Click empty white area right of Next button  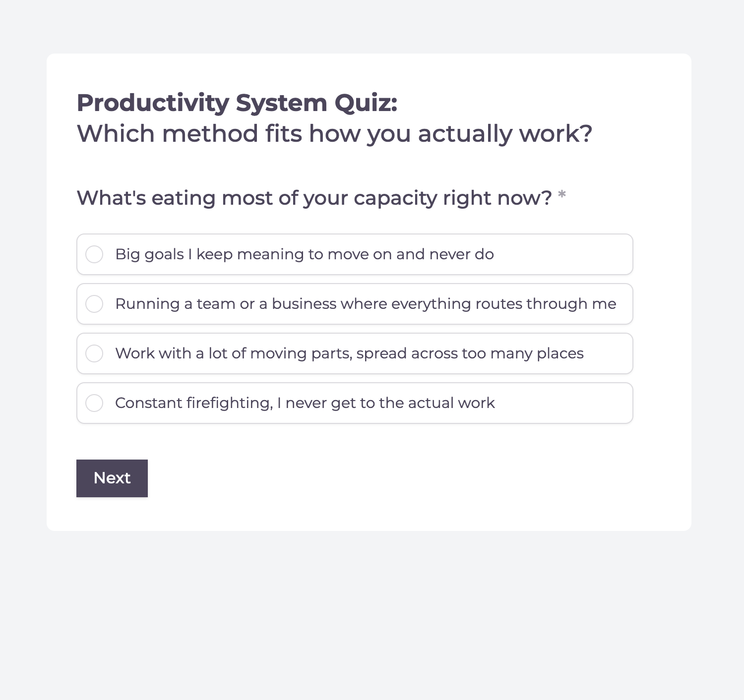click(x=397, y=478)
